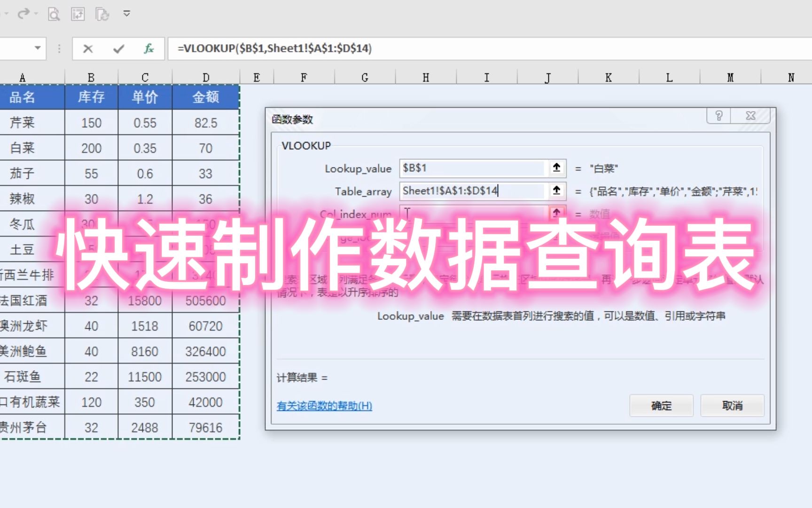The height and width of the screenshot is (508, 812).
Task: Click the amount cell showing 42000
Action: point(206,402)
